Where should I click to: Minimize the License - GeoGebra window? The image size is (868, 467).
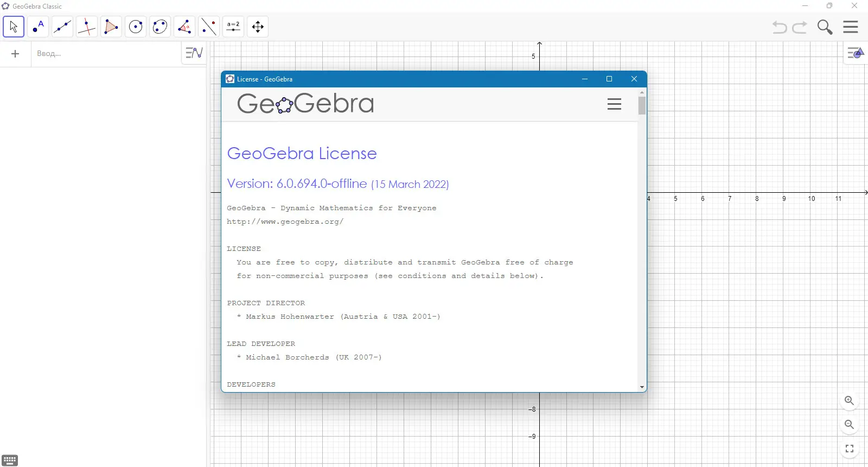(x=585, y=79)
